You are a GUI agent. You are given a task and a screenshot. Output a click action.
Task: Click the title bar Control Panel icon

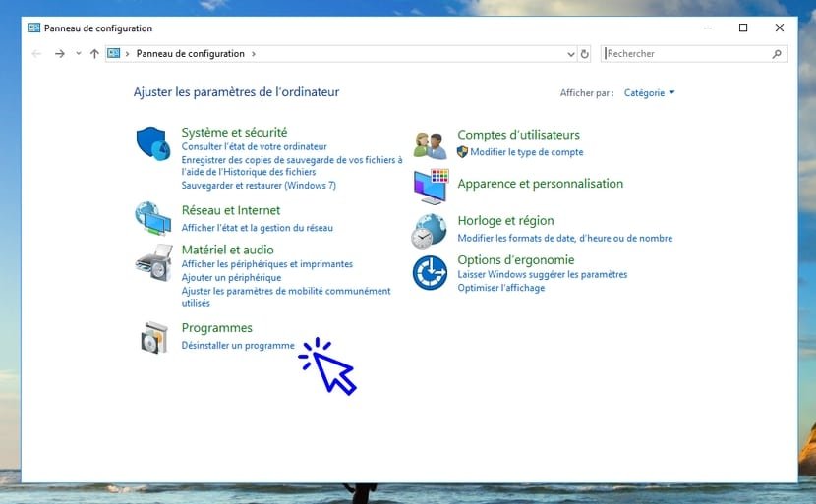(x=33, y=28)
